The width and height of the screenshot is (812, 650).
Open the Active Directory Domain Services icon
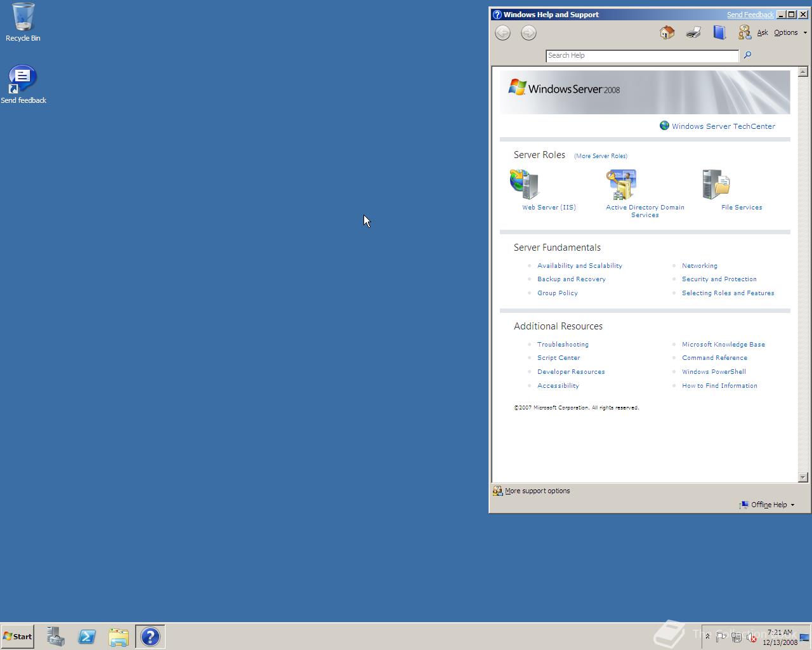tap(621, 185)
